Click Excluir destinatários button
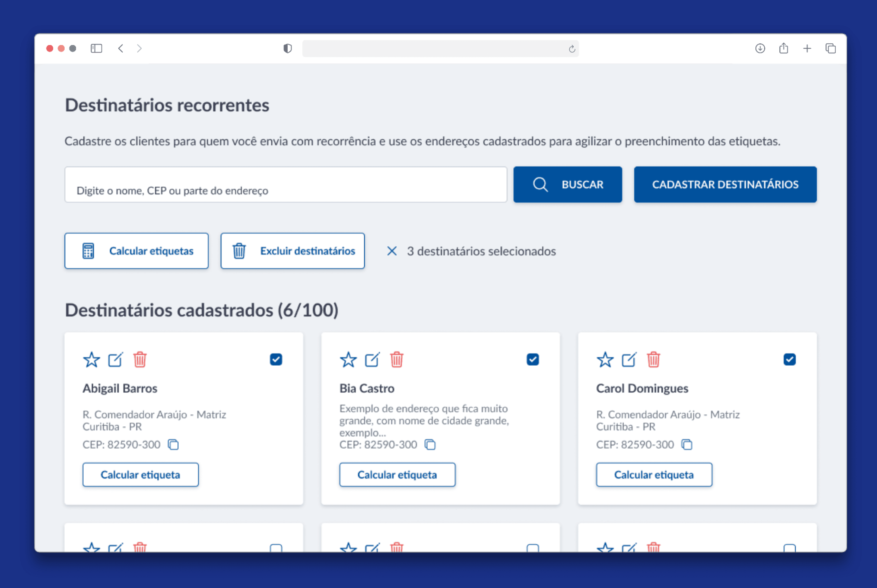877x588 pixels. coord(293,251)
